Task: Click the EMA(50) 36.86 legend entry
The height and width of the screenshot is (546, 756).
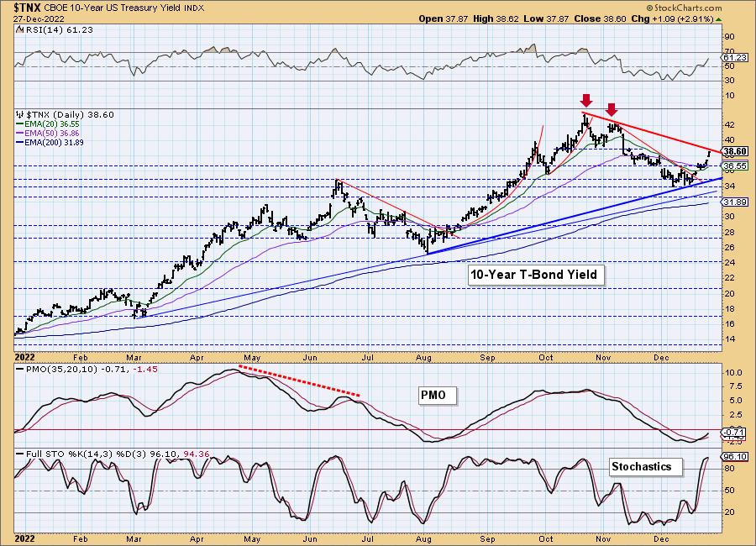Action: (x=52, y=133)
